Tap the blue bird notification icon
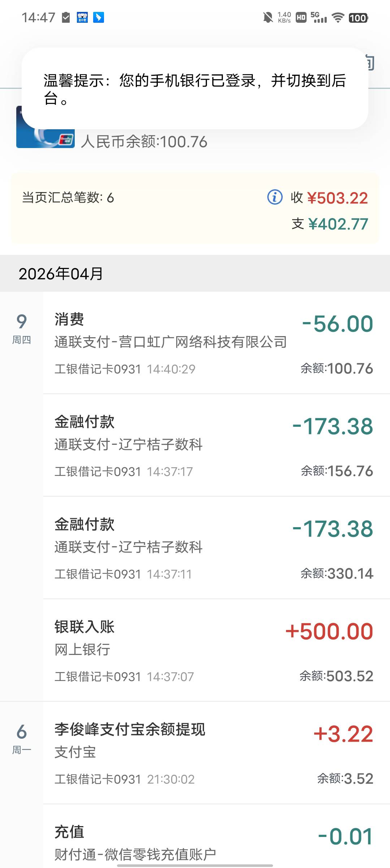The image size is (390, 868). (98, 17)
